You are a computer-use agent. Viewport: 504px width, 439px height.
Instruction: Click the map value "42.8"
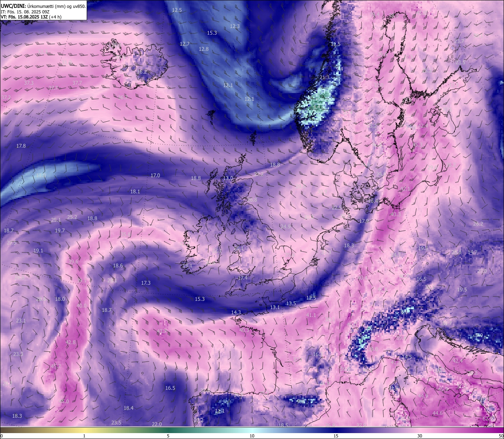click(x=70, y=343)
